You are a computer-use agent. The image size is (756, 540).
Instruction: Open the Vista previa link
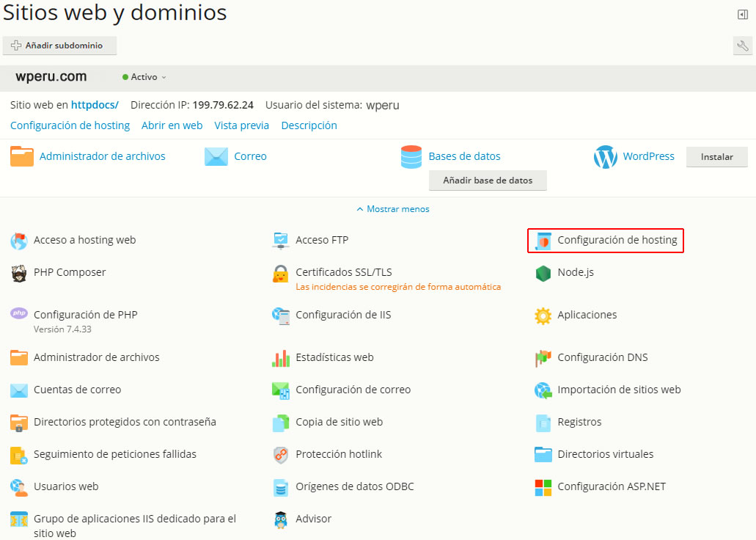[x=241, y=125]
